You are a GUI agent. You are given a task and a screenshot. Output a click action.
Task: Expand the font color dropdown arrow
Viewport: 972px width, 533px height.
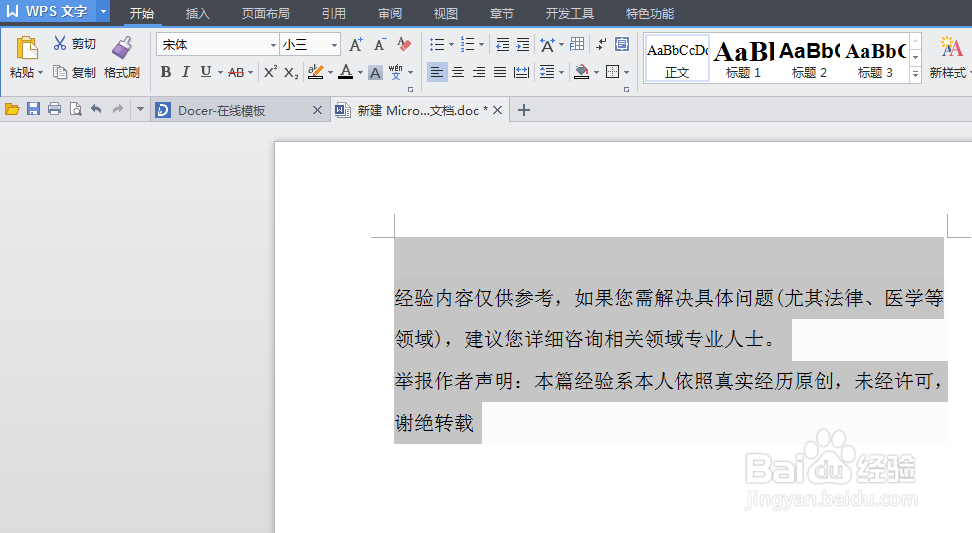click(x=360, y=73)
